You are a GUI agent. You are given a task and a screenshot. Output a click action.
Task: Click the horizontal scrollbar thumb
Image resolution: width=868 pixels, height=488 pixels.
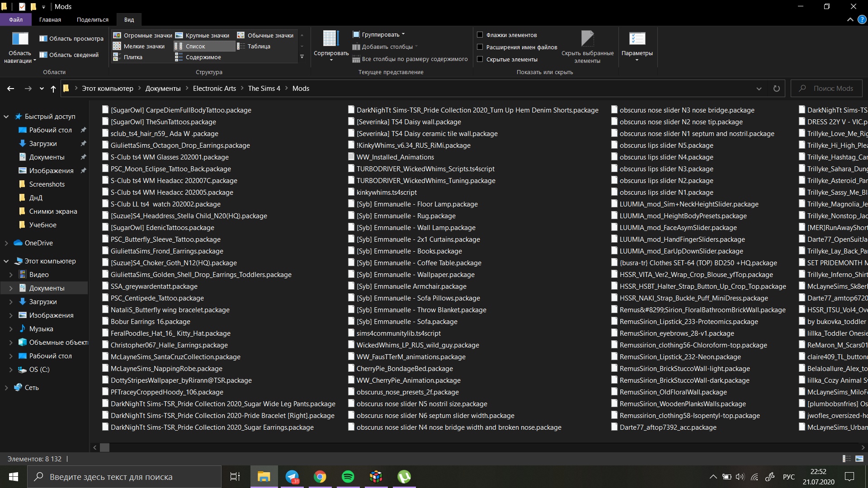[x=104, y=447]
